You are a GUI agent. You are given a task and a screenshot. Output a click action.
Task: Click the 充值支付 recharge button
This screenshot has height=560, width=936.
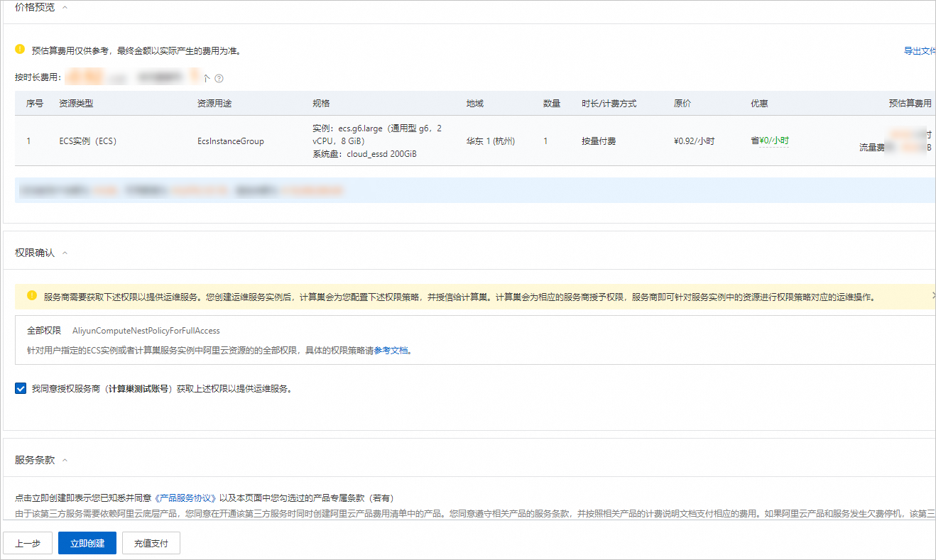151,543
